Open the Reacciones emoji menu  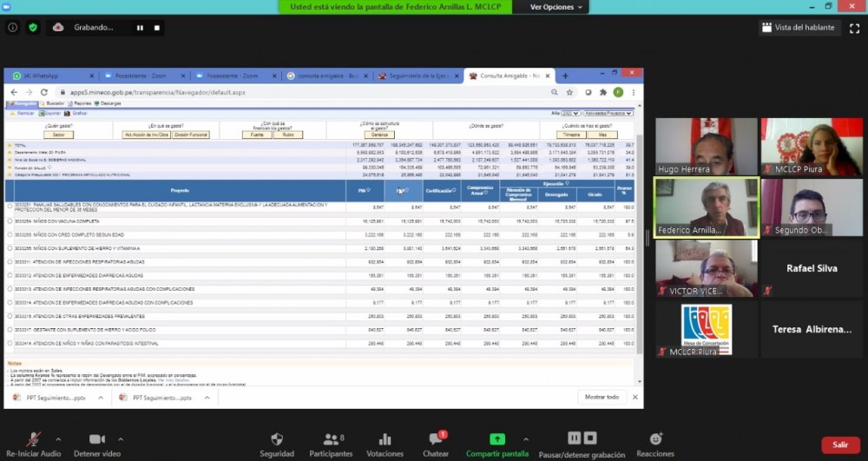pos(654,439)
